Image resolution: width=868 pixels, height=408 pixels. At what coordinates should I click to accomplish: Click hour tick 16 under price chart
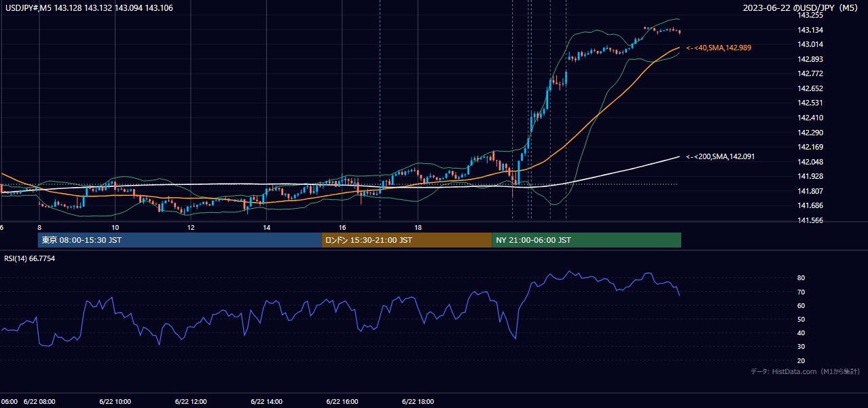pos(342,228)
